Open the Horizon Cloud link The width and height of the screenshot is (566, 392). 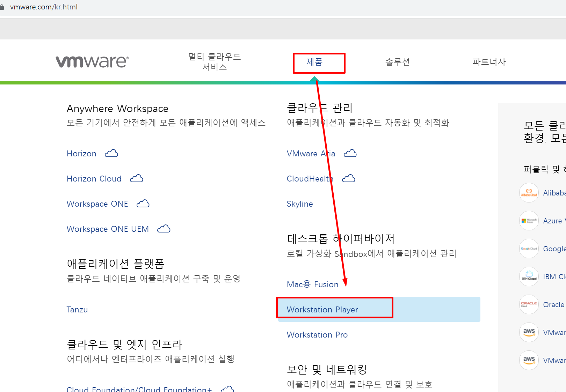(x=94, y=179)
